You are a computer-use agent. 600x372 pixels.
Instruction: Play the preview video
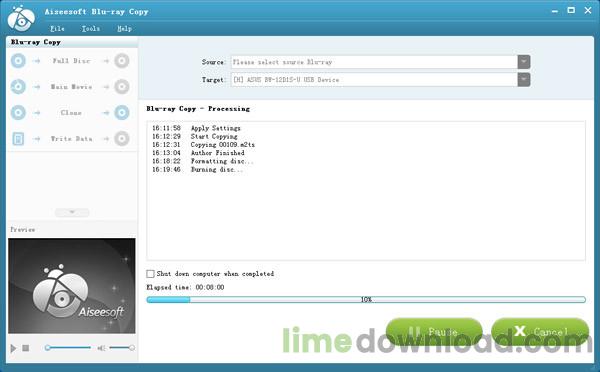(13, 348)
